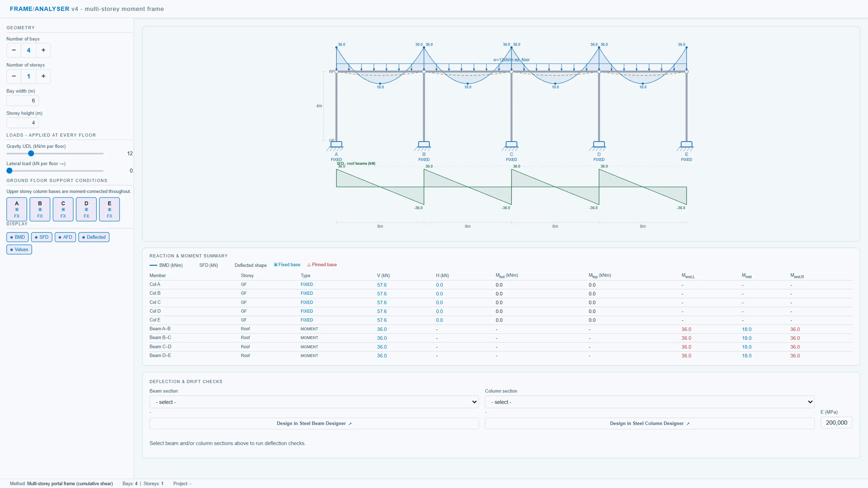Click Beam A–B MOMENT type cell
Viewport: 868px width, 488px height.
click(309, 329)
